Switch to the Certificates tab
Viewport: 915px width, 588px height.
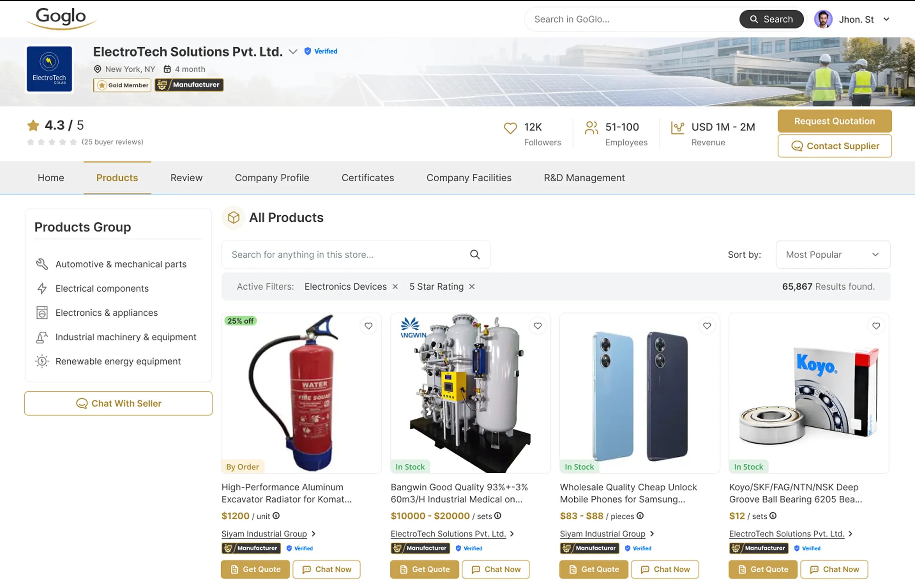[x=367, y=178]
